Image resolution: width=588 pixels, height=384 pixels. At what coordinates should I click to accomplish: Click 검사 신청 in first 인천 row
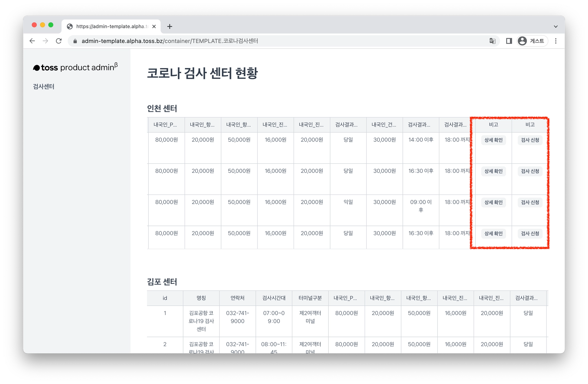click(x=530, y=140)
